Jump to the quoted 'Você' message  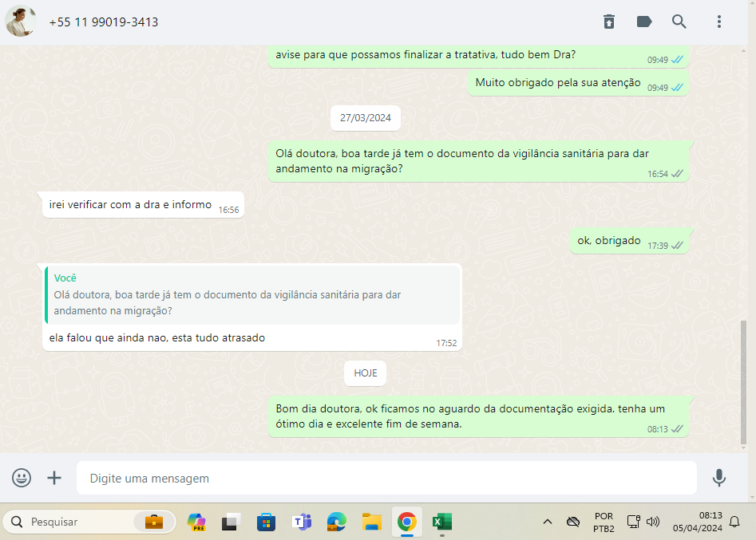click(252, 295)
